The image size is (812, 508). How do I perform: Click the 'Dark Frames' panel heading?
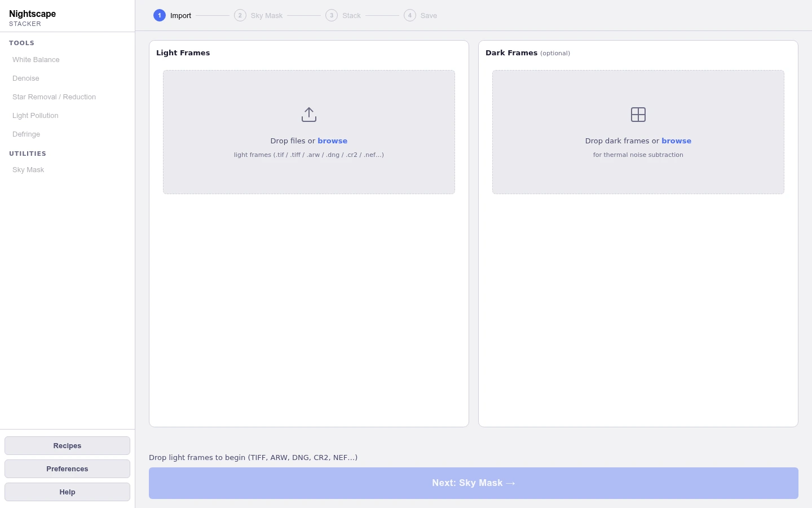[511, 53]
